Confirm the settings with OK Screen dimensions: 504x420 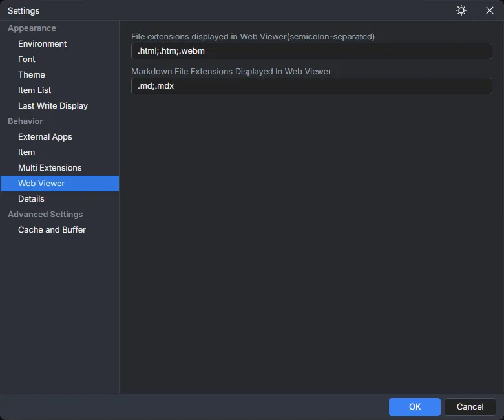[x=414, y=407]
